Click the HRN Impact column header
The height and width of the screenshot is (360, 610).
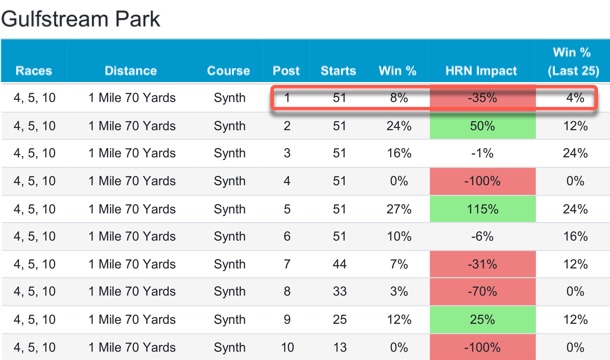[481, 71]
